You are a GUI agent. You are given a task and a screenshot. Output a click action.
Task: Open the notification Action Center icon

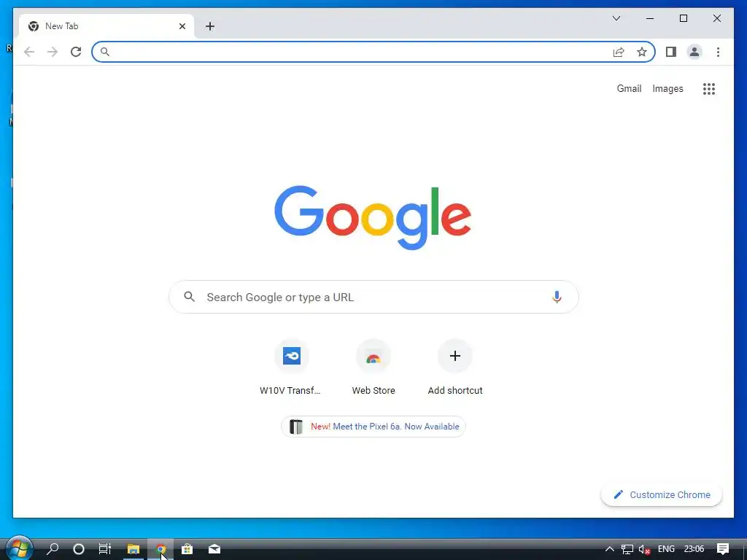(723, 549)
